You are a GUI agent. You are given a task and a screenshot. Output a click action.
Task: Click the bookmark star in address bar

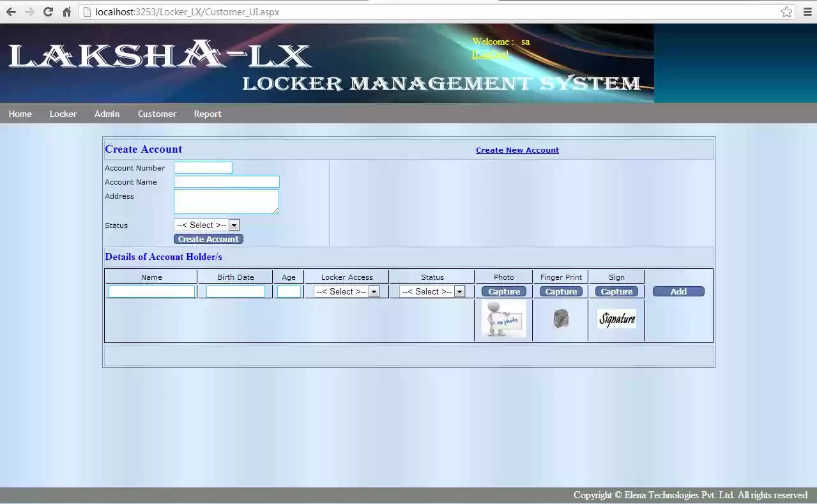pos(786,11)
